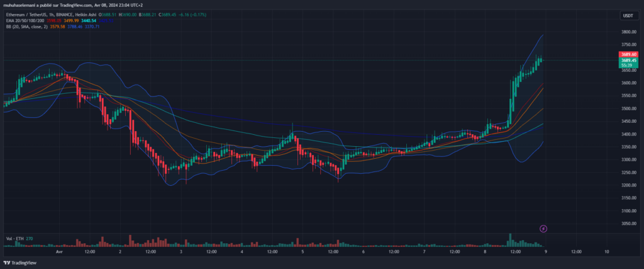Click date 8 on the time axis
The width and height of the screenshot is (644, 269).
pyautogui.click(x=485, y=251)
